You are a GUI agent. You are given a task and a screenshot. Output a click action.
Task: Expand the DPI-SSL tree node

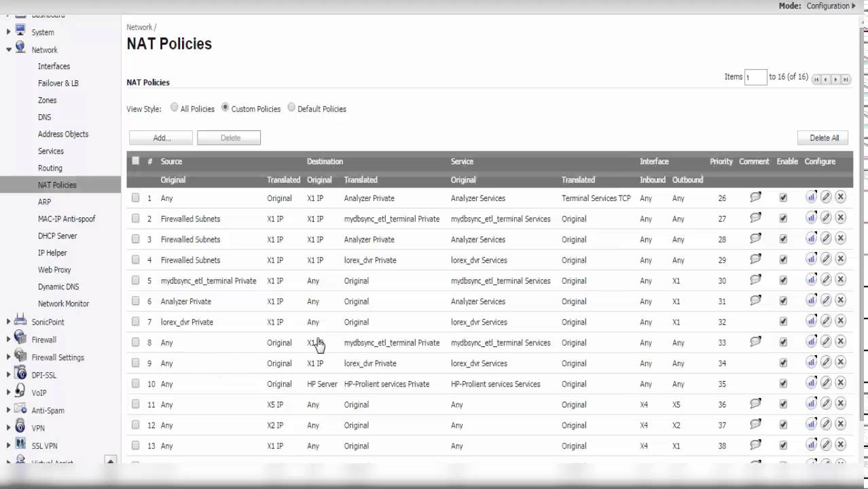(9, 375)
